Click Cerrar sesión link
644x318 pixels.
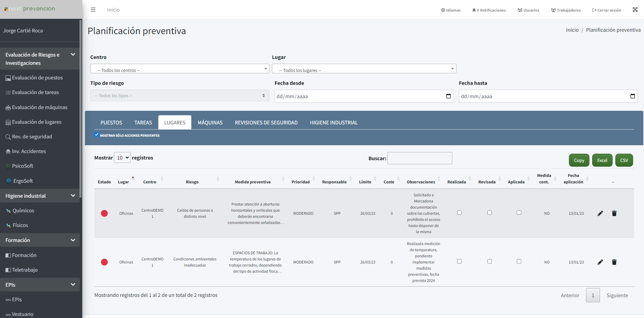coord(607,10)
